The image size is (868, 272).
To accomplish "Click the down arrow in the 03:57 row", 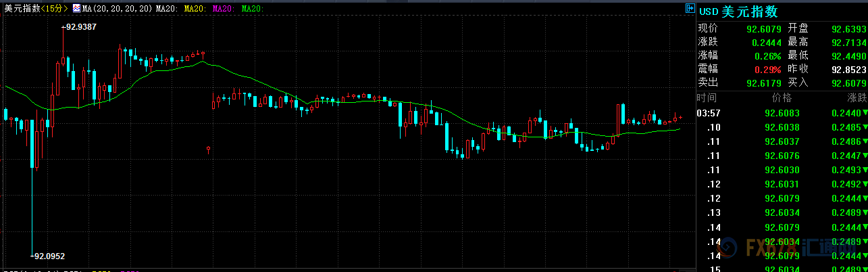I will (x=865, y=113).
